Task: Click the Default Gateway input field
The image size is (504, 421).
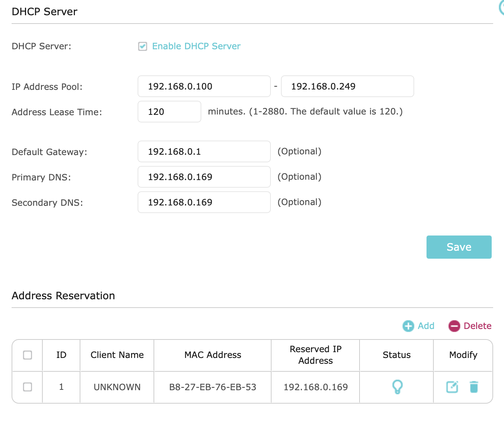Action: coord(204,151)
